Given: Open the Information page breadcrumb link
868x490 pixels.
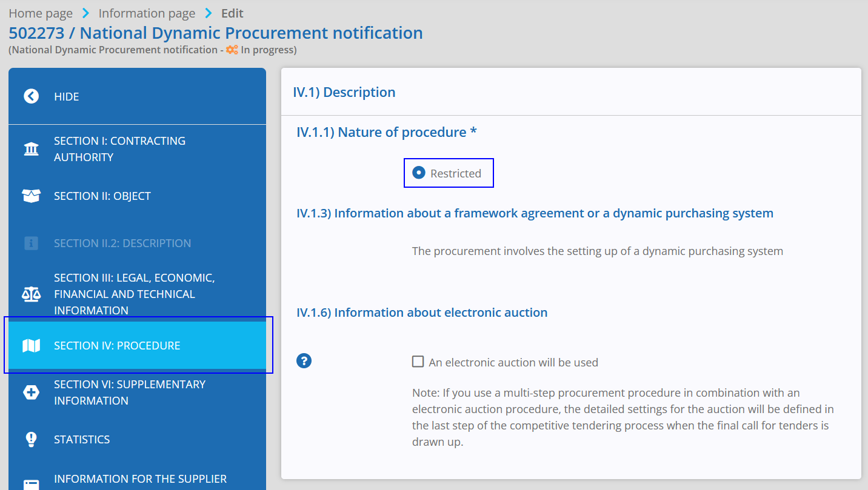Looking at the screenshot, I should pos(147,13).
